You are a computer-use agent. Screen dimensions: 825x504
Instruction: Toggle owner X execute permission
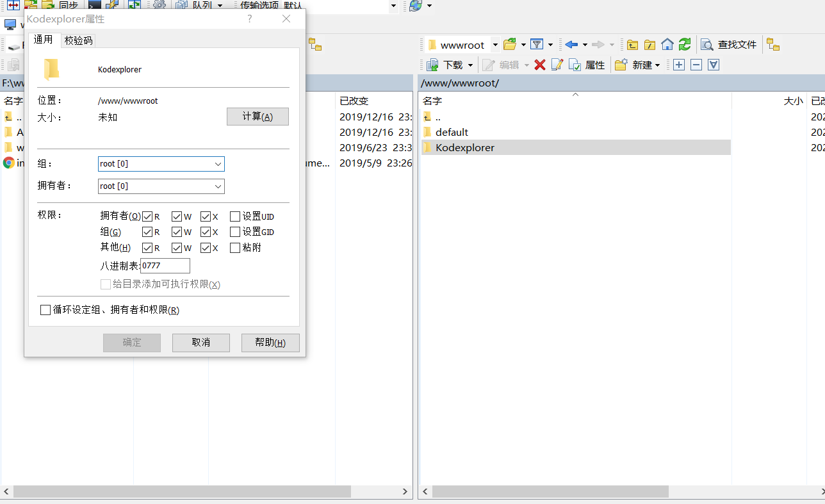(206, 216)
